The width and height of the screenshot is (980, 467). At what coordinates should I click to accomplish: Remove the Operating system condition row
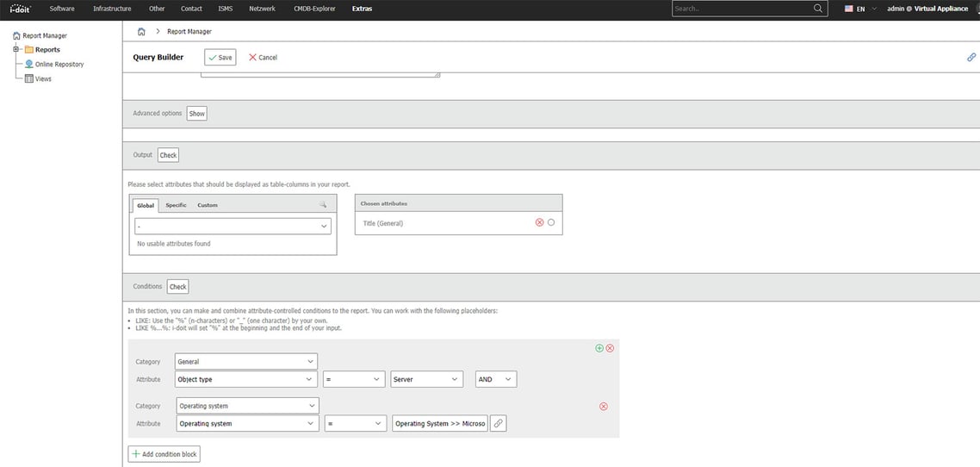pyautogui.click(x=604, y=407)
